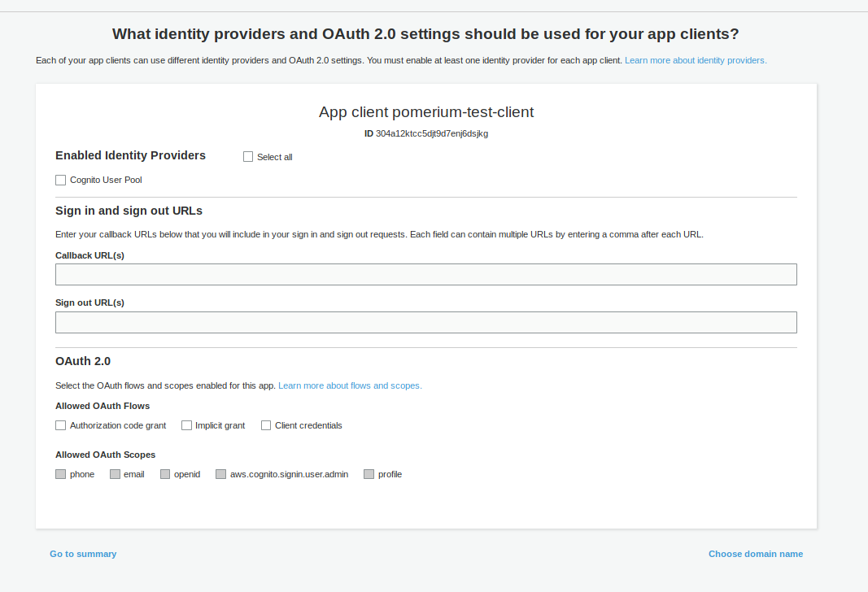Click inside the Callback URL(s) field
This screenshot has height=592, width=868.
[x=425, y=274]
